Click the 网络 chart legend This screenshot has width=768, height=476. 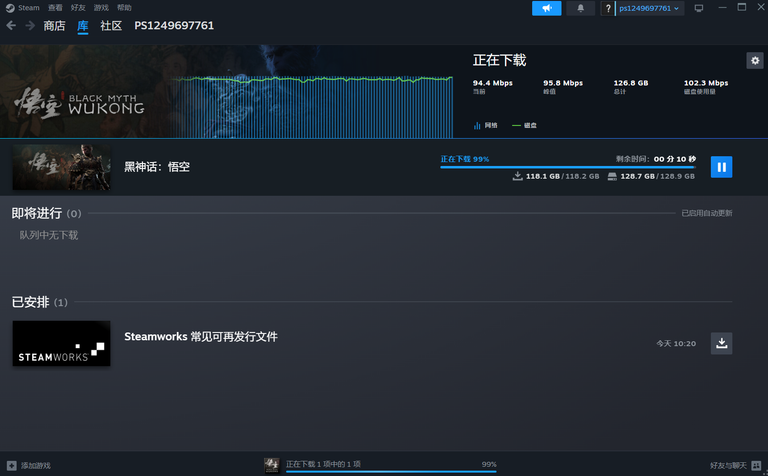485,125
